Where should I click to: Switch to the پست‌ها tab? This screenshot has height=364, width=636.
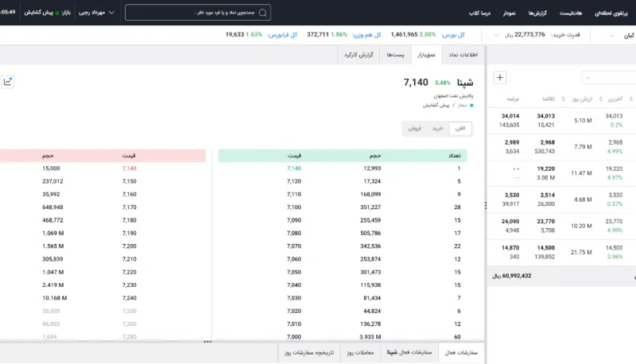tap(395, 55)
